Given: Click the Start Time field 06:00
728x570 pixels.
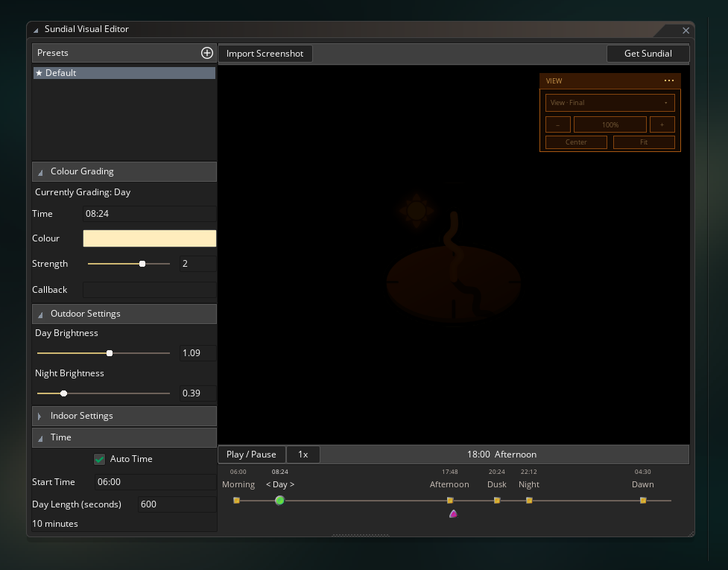Looking at the screenshot, I should (x=156, y=482).
